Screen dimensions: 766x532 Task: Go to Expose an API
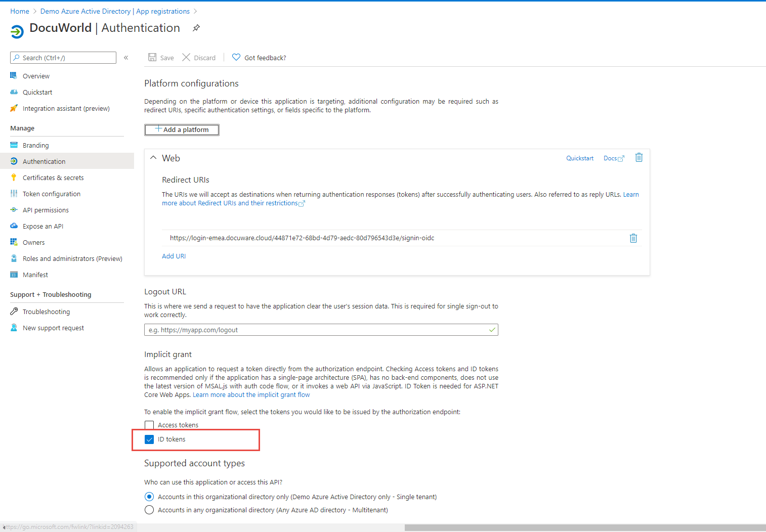click(42, 226)
